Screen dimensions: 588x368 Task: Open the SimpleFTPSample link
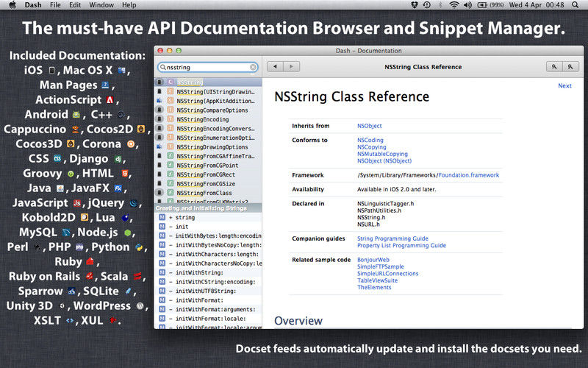(381, 266)
